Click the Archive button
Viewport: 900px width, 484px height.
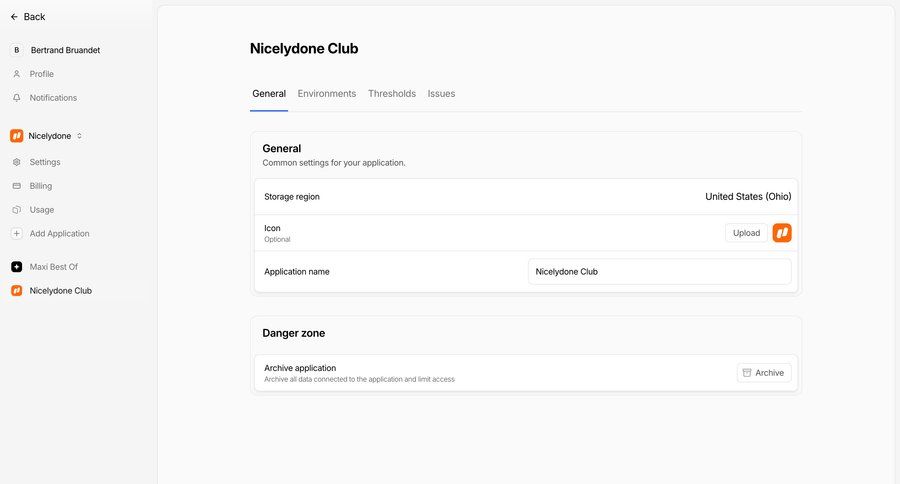pyautogui.click(x=764, y=373)
